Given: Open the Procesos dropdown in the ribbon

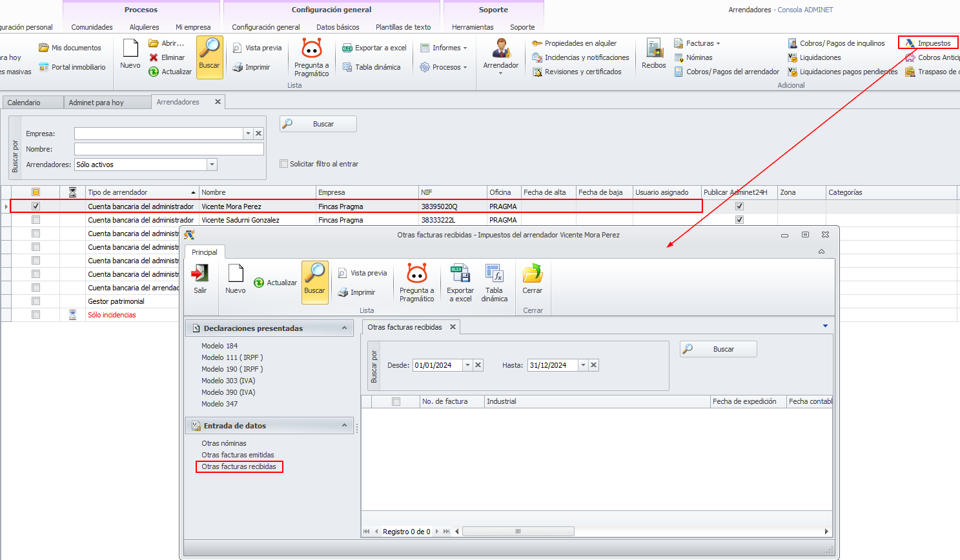Looking at the screenshot, I should 444,67.
